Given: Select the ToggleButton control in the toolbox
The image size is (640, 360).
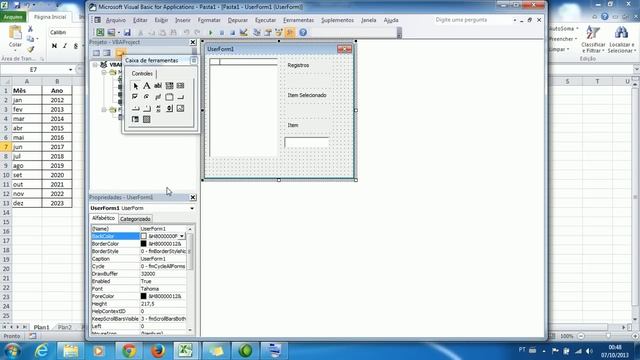Looking at the screenshot, I should (158, 97).
